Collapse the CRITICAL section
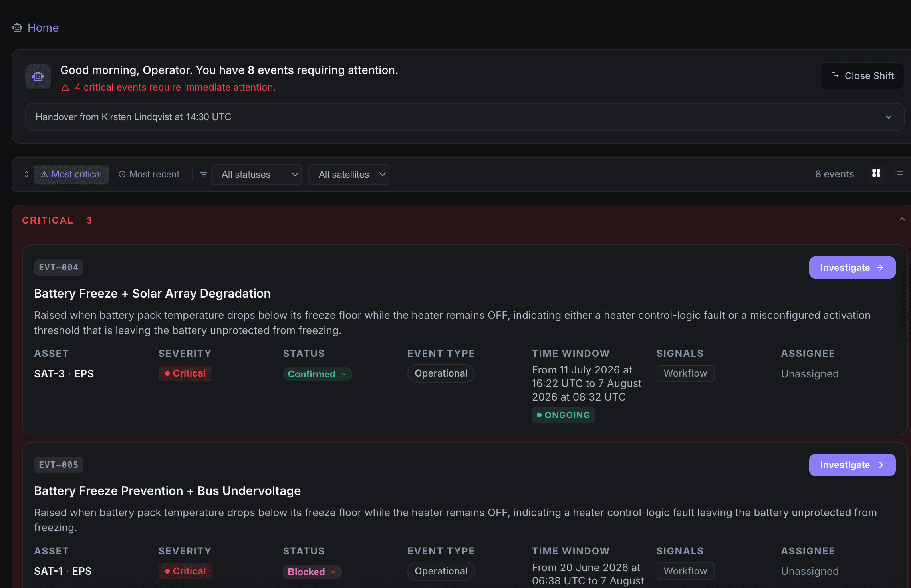The image size is (911, 588). [x=902, y=219]
